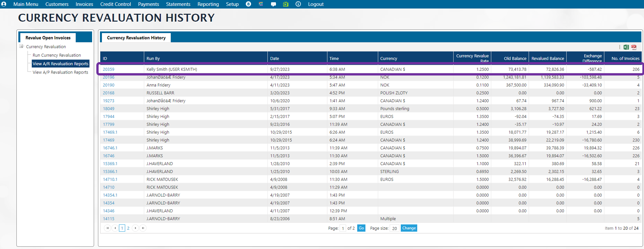The height and width of the screenshot is (249, 644).
Task: Collapse the Currency Revaluation tree node
Action: click(22, 46)
